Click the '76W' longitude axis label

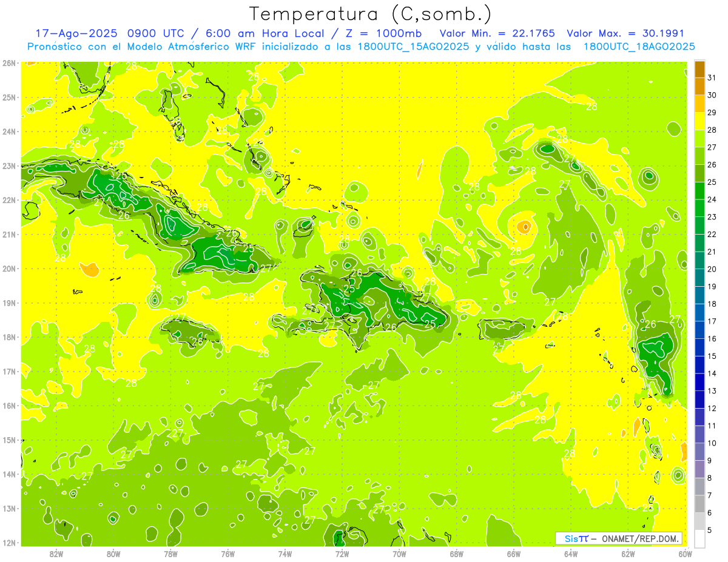(227, 554)
